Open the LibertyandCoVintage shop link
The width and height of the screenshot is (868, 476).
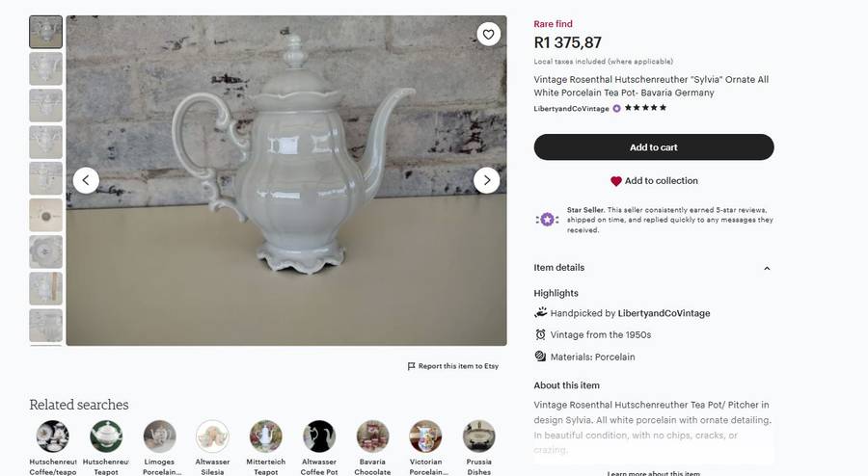click(x=571, y=109)
